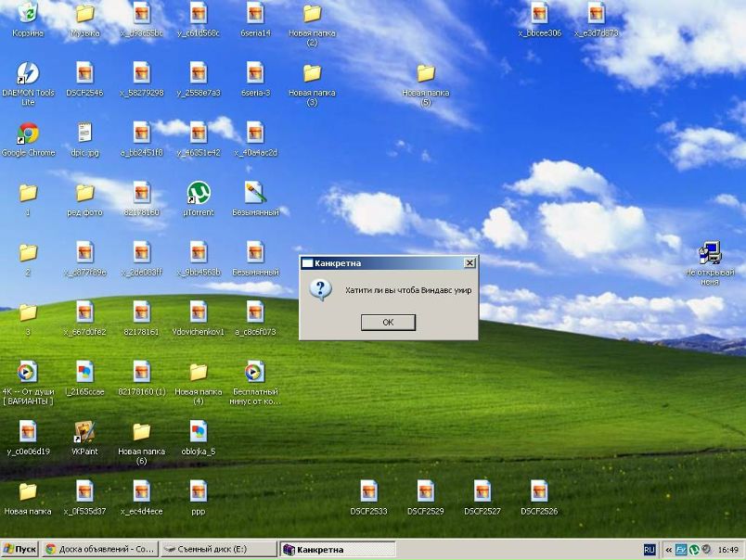Select the Новая папка (5) folder
The image size is (746, 560).
point(425,74)
